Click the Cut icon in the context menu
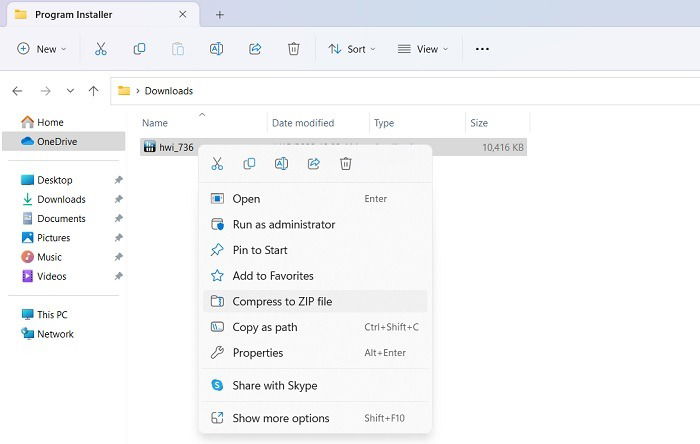Viewport: 700px width, 444px height. (217, 164)
